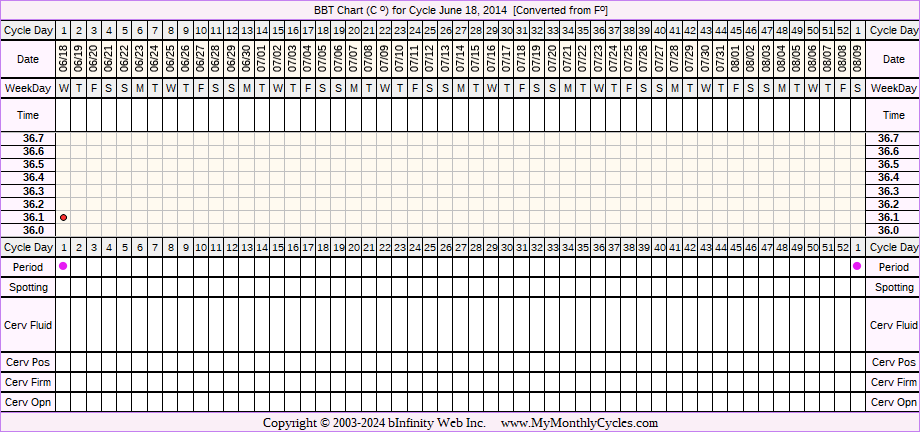This screenshot has height=432, width=920.
Task: Click the right Cerv Opn row label
Action: (x=893, y=402)
